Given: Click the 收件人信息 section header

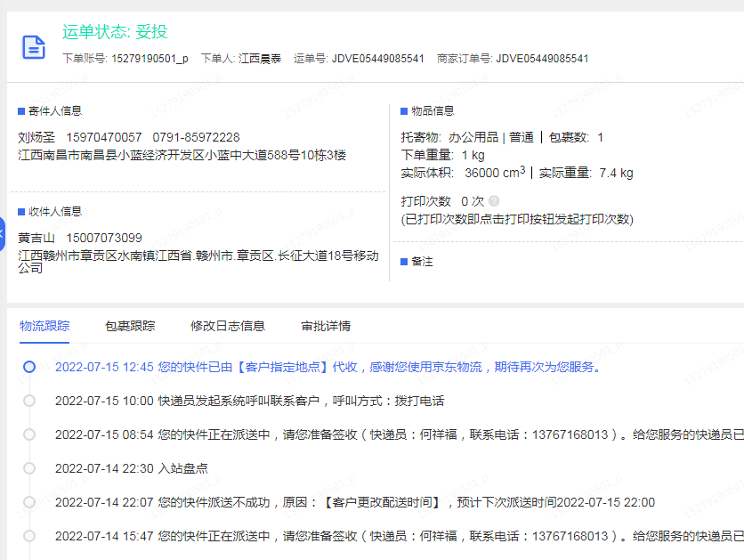Looking at the screenshot, I should (55, 212).
